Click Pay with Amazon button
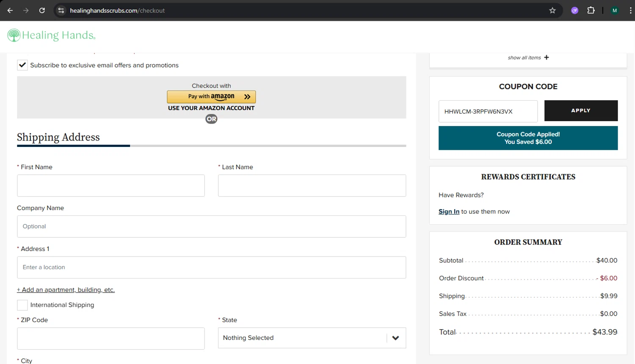 click(x=211, y=97)
